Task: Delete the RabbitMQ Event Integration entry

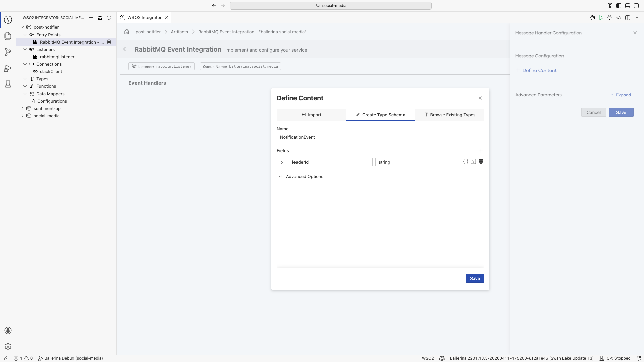Action: click(x=109, y=42)
